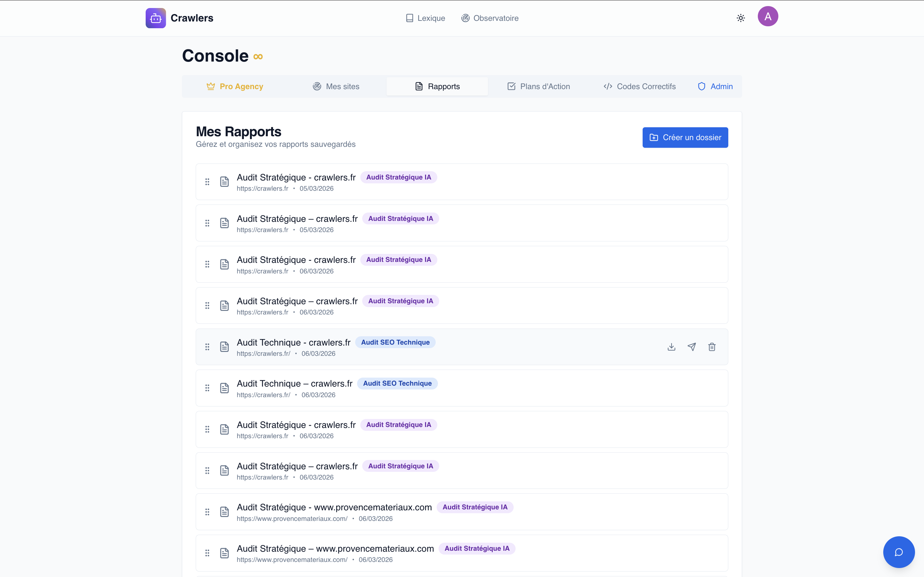Click the send/share icon on Audit Technique row

(x=692, y=347)
